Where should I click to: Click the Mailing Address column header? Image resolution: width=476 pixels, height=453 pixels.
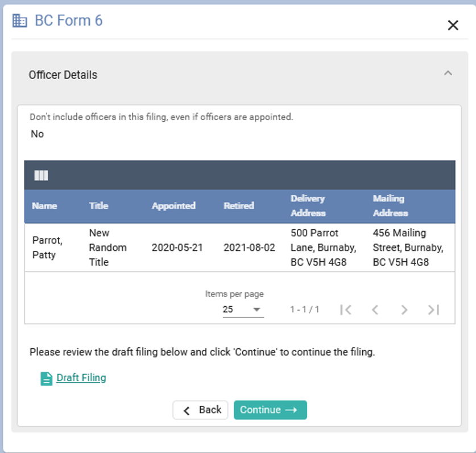tap(390, 206)
